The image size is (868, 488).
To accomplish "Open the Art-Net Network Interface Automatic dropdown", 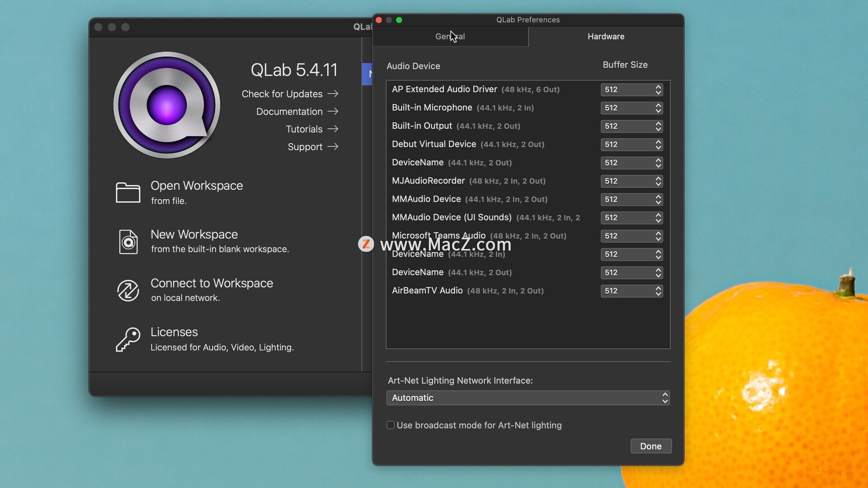I will 528,398.
